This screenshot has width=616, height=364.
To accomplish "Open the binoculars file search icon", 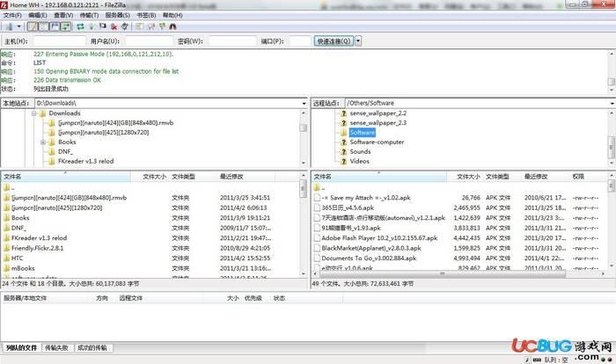I will click(x=172, y=26).
